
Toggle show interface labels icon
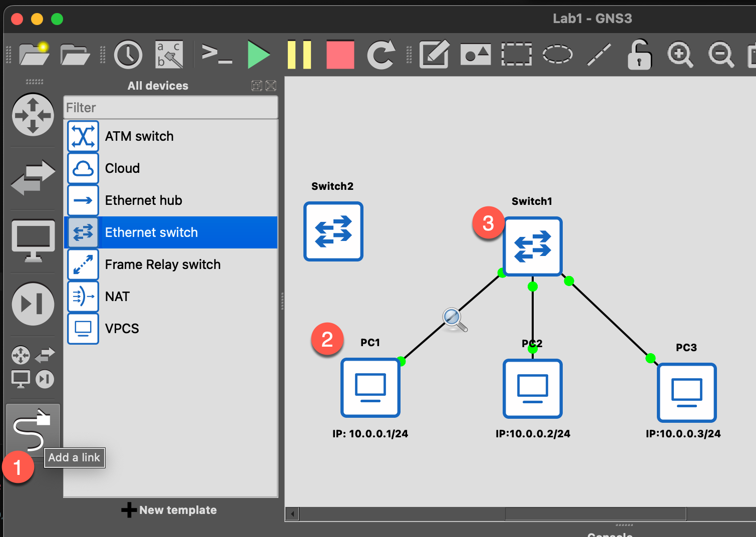point(169,55)
